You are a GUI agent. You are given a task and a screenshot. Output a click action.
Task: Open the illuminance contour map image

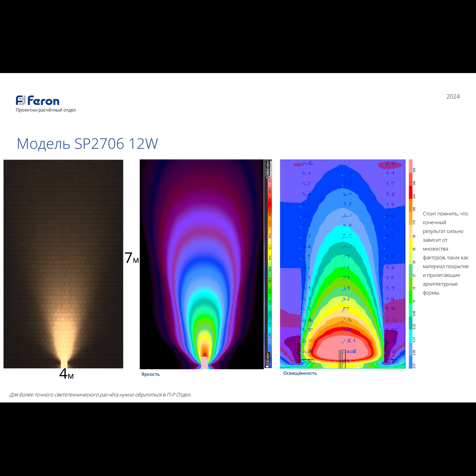[x=342, y=264]
